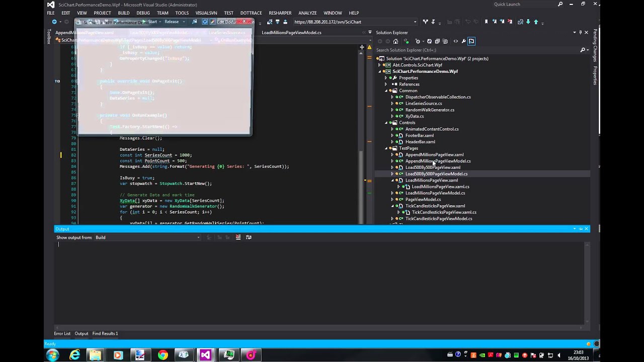Collapse the SciChart.PerformanceDemo.Wpf project node
The height and width of the screenshot is (362, 644).
click(380, 71)
